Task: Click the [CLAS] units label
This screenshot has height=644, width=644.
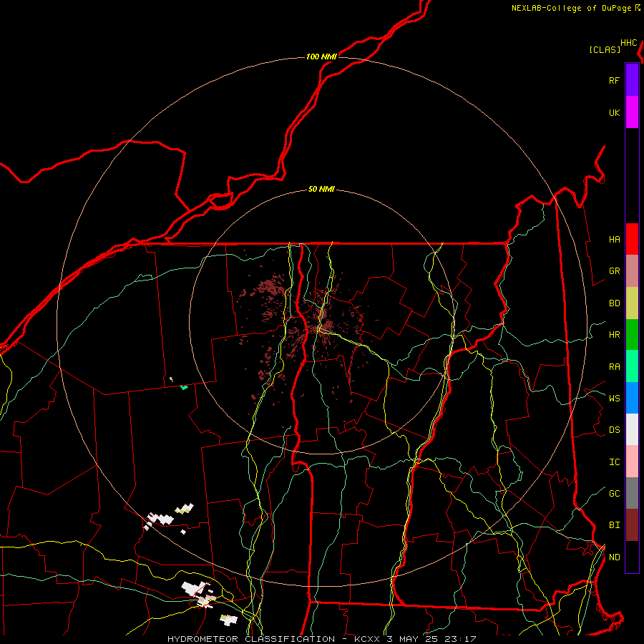Action: point(605,49)
